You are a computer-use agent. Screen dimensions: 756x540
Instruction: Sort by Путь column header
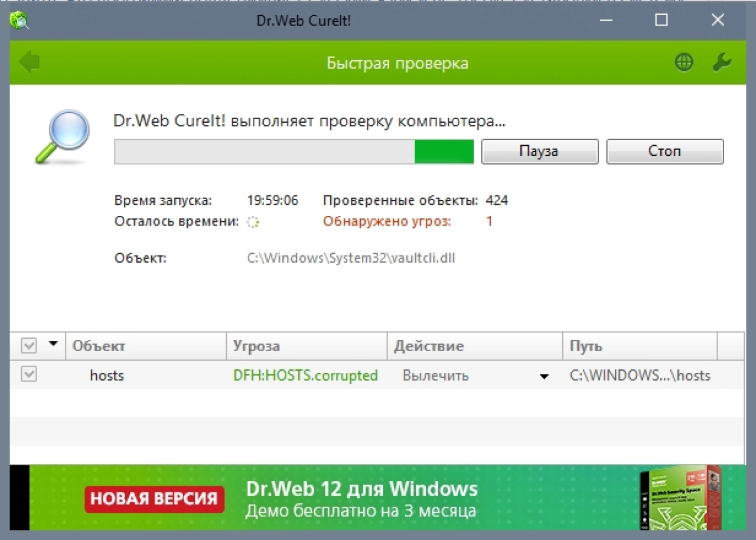coord(640,346)
